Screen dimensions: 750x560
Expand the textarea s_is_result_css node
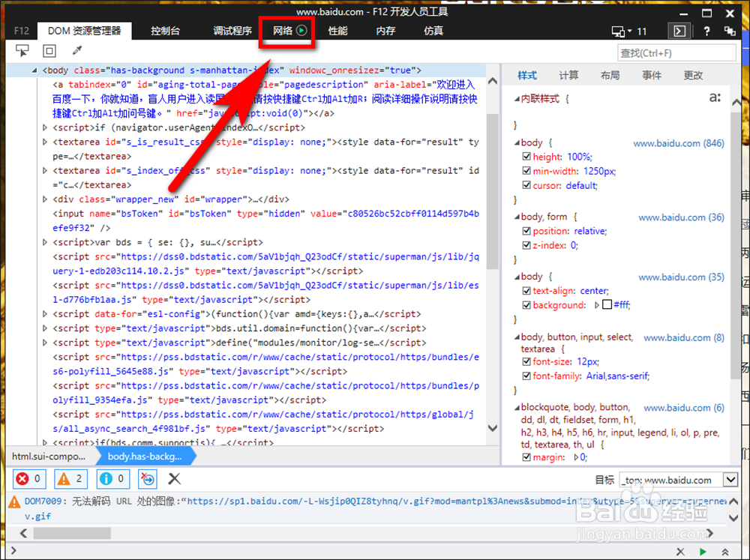(45, 142)
